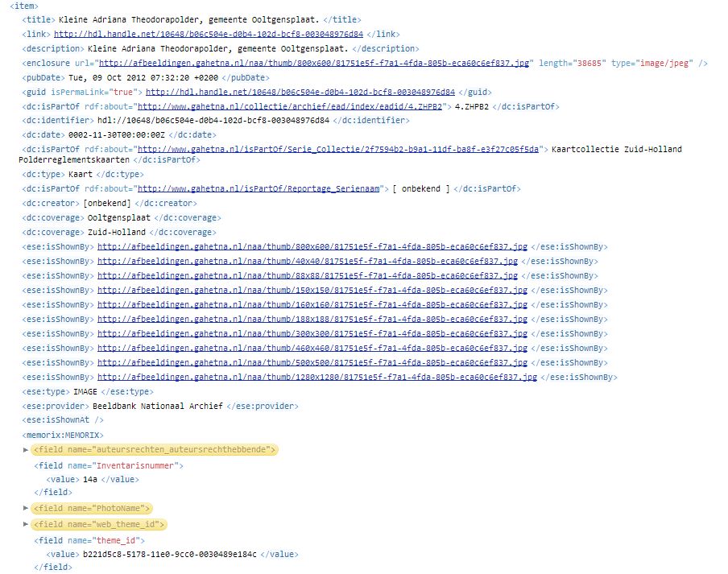Open the eadid 4.ZHPB2 archive link
This screenshot has height=574, width=728.
290,106
